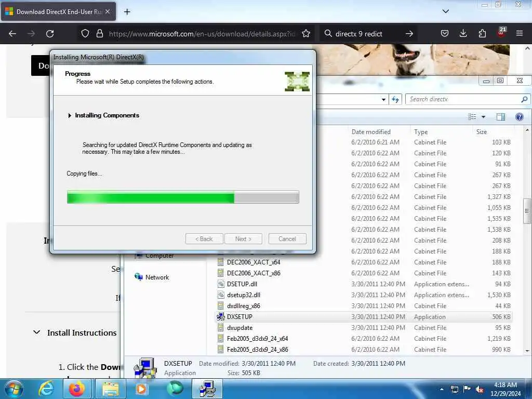Open muted volume tray icon
Viewport: 532px width, 399px height.
(480, 389)
